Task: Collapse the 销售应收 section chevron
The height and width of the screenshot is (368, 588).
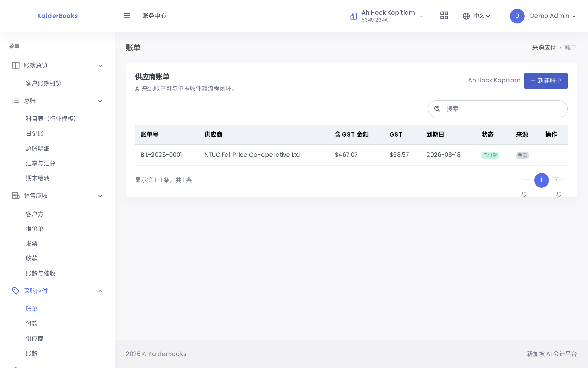Action: 100,196
